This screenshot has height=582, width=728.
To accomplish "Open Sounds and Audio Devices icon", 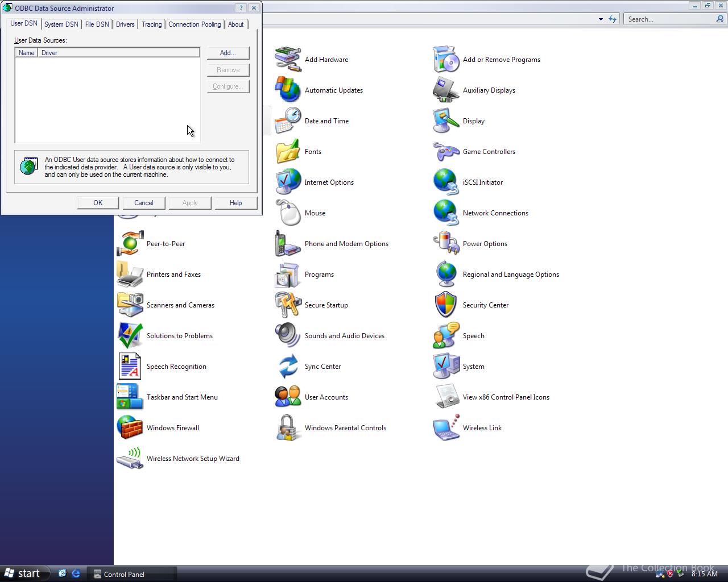I will click(x=288, y=336).
